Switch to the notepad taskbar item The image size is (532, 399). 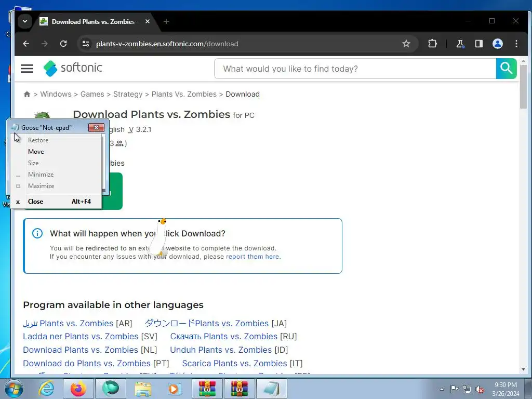272,389
